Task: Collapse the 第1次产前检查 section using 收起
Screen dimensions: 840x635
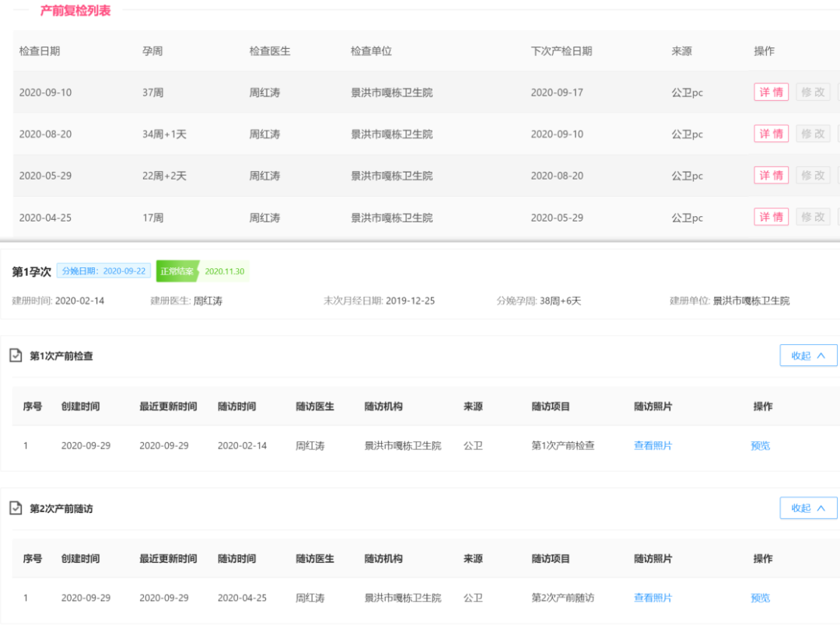Action: point(807,355)
